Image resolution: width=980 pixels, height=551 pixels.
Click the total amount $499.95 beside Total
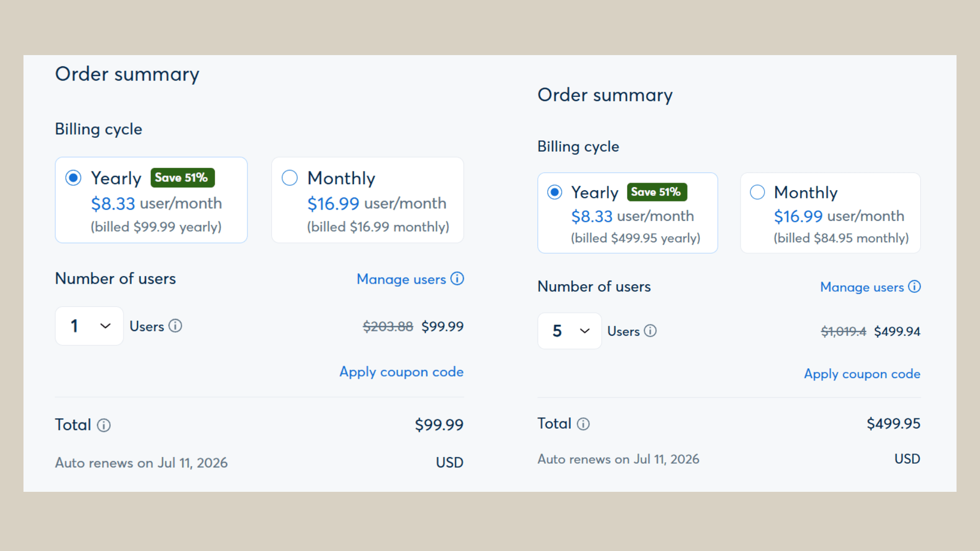point(893,423)
